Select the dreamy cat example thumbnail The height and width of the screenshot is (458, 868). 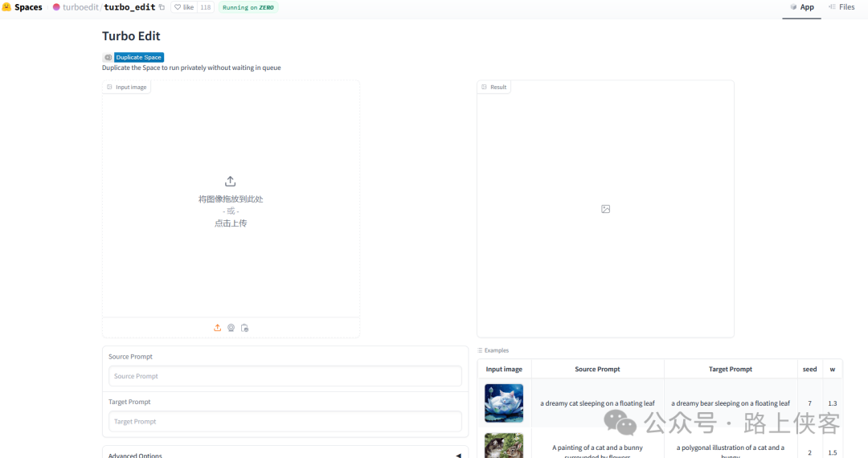click(x=504, y=403)
